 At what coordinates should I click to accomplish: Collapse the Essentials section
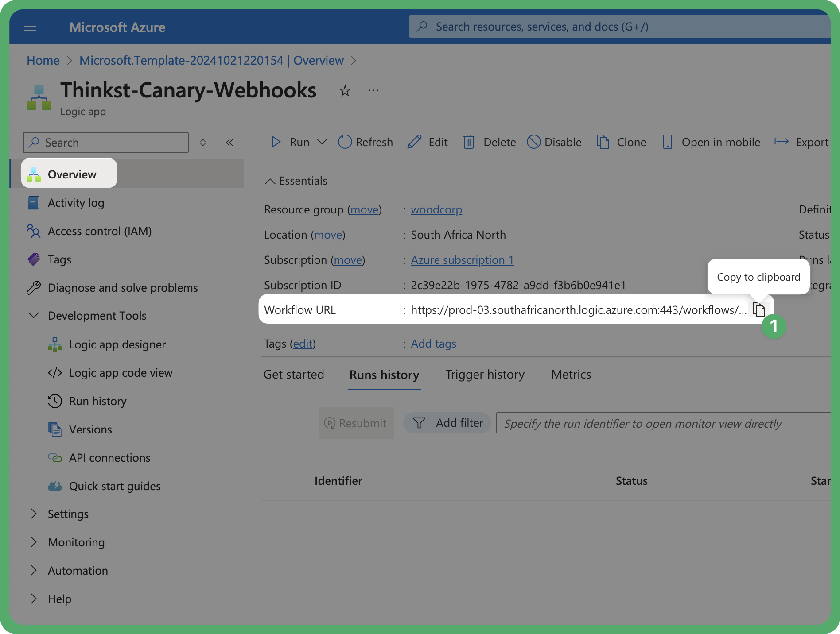pyautogui.click(x=296, y=181)
